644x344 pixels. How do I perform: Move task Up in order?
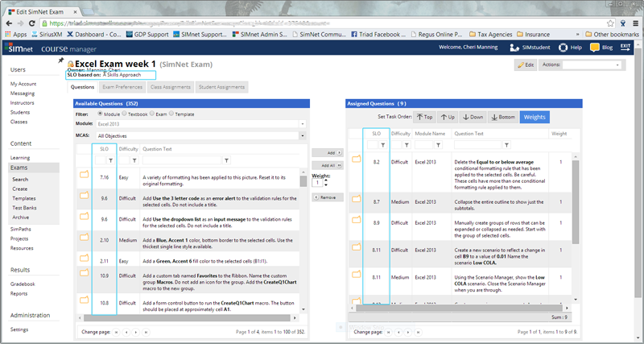448,117
